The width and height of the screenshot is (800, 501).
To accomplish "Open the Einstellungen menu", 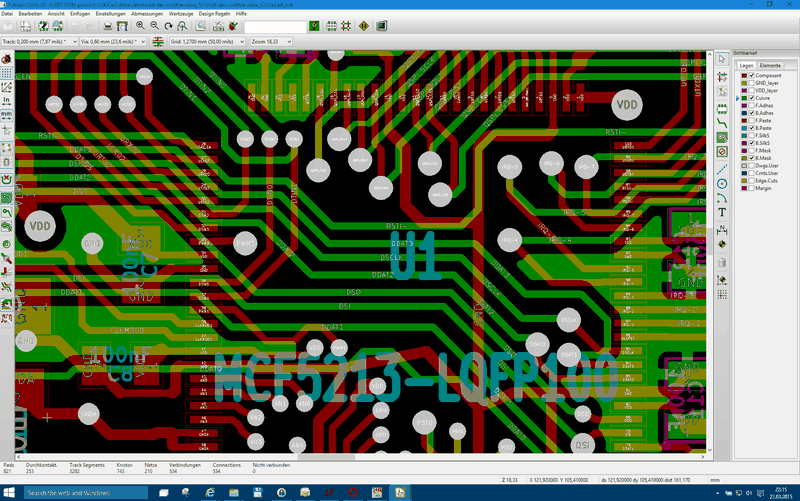I will [x=111, y=14].
